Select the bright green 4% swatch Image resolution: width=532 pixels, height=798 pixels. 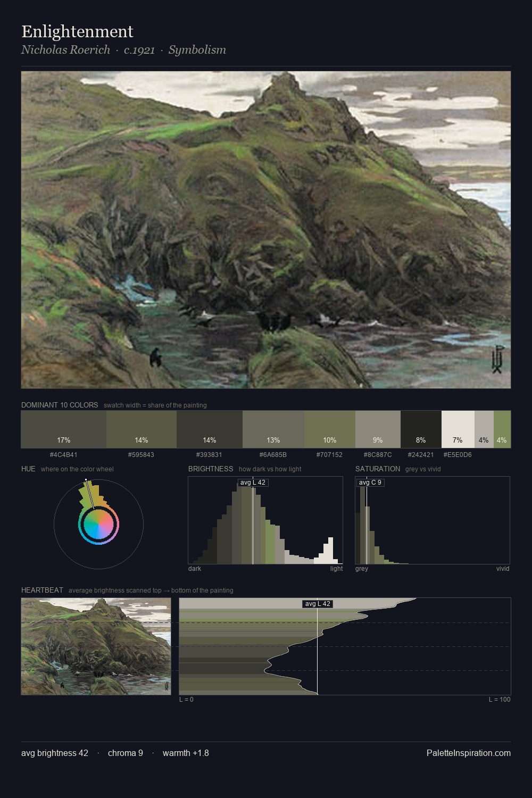click(x=502, y=429)
